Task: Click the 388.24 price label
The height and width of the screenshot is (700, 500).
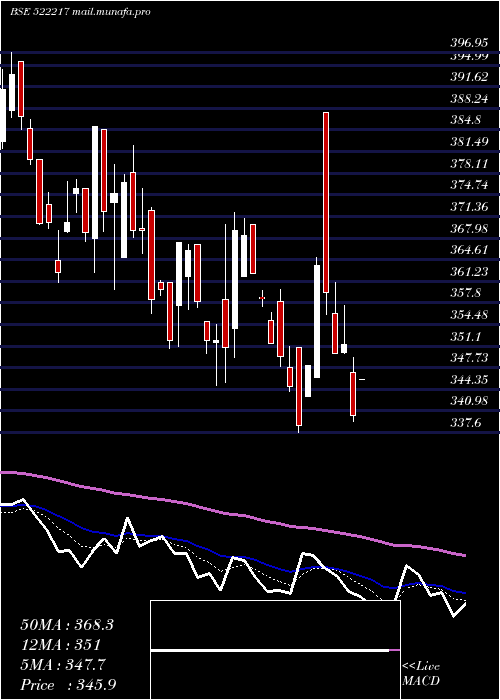Action: (x=469, y=99)
